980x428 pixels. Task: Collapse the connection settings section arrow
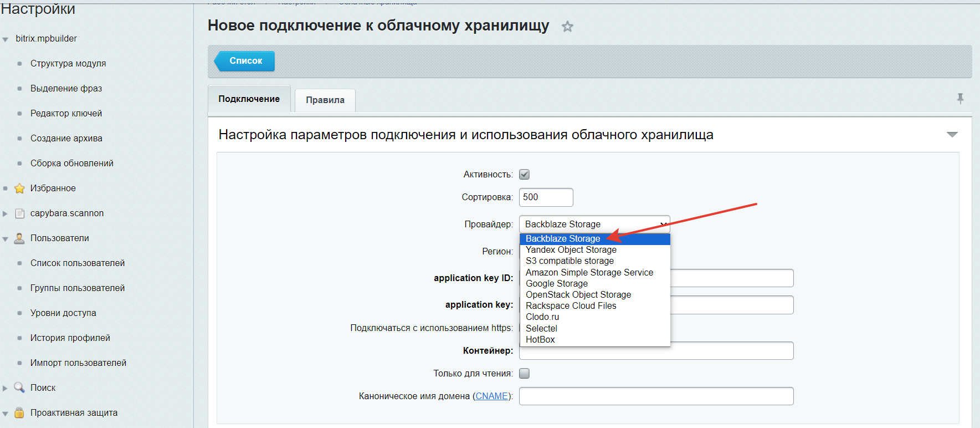[x=952, y=135]
